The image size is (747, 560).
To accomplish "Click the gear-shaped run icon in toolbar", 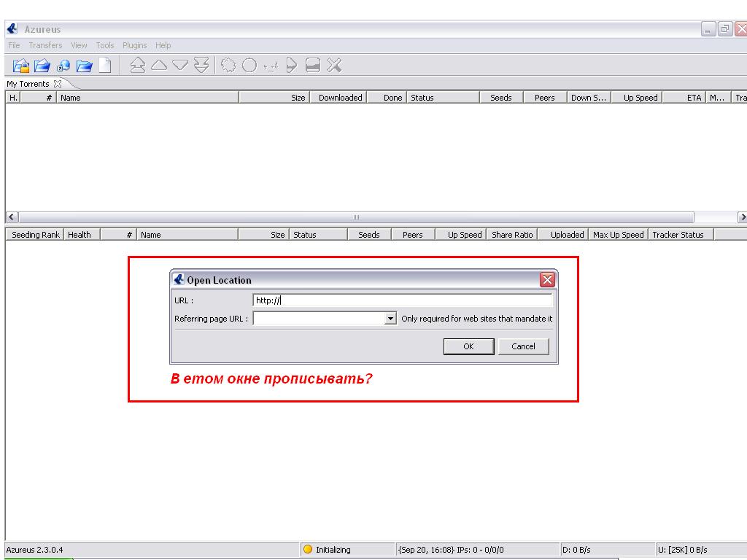I will [228, 65].
